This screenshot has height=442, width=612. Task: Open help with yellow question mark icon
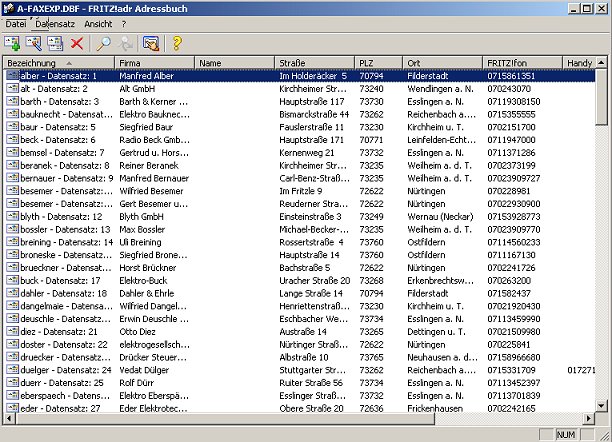click(x=177, y=43)
